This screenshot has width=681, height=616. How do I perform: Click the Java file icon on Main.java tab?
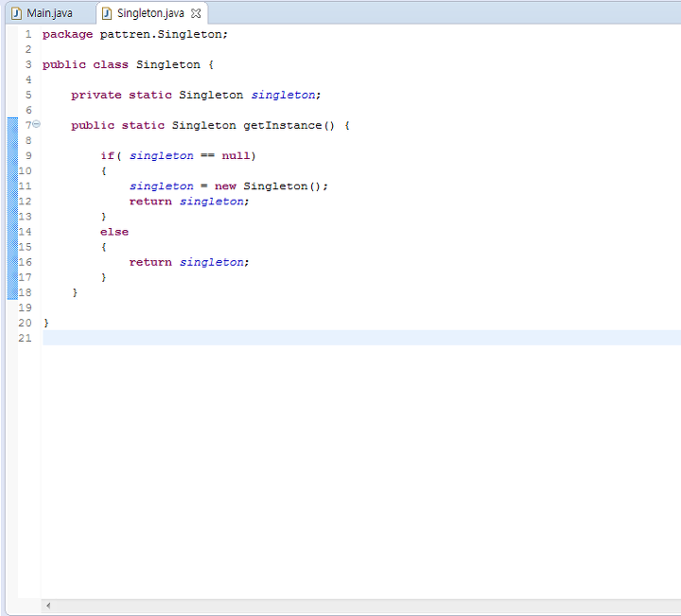click(x=16, y=13)
